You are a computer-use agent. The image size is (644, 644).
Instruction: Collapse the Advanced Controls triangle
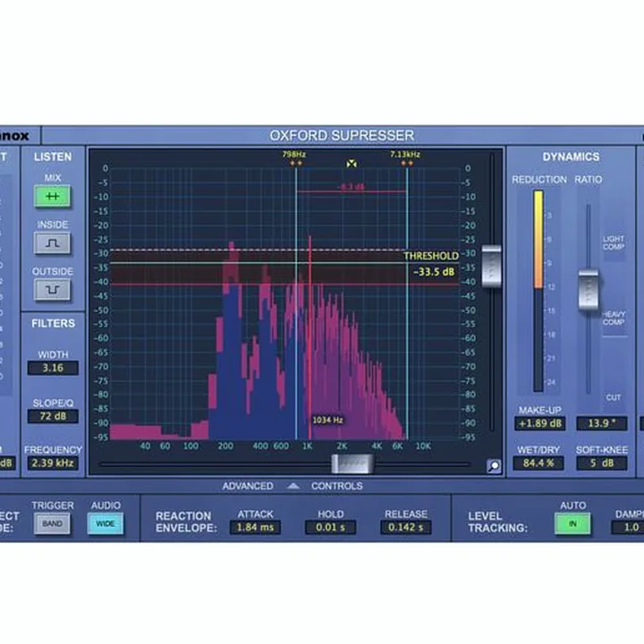pos(293,487)
